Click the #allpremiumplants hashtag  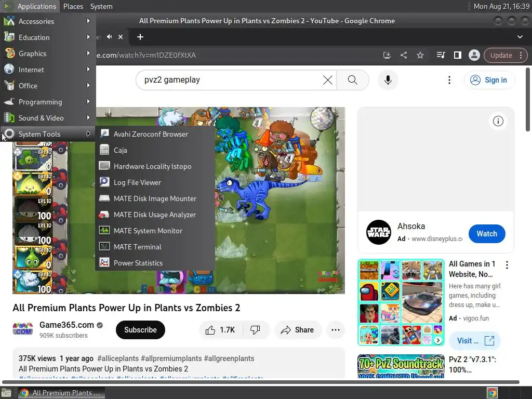point(171,358)
